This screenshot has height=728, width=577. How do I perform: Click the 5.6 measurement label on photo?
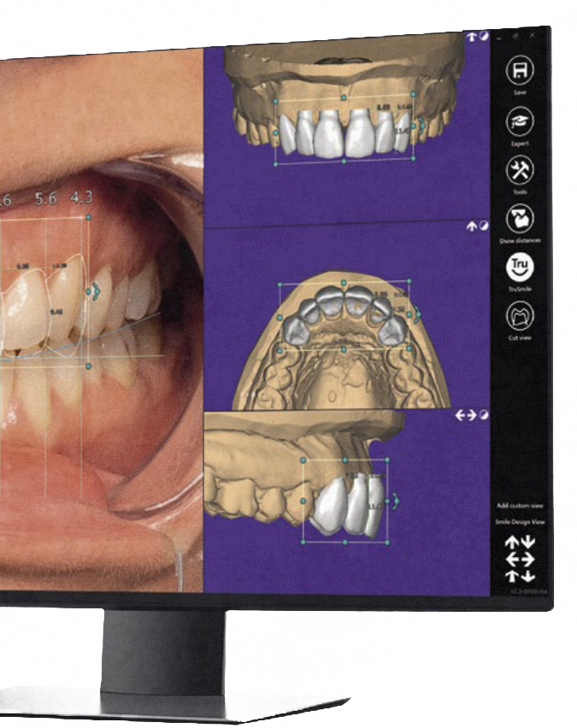click(x=45, y=199)
